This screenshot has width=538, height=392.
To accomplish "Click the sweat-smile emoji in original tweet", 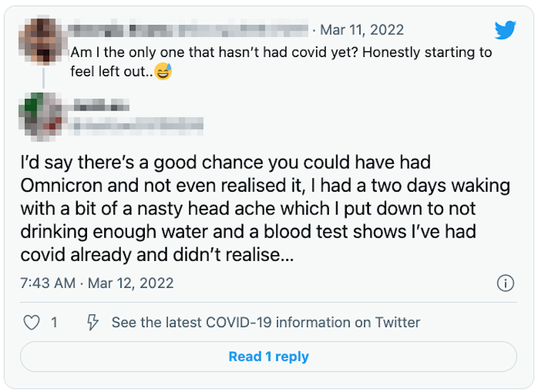I will coord(163,72).
